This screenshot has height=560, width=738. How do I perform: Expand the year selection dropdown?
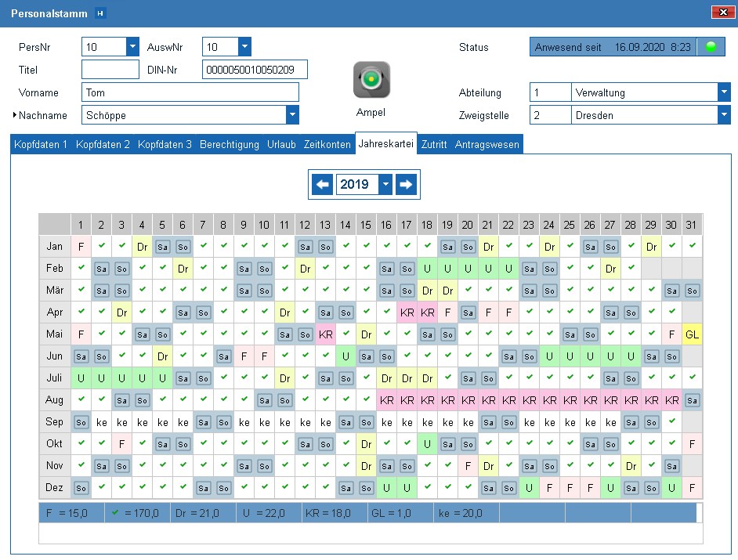385,185
